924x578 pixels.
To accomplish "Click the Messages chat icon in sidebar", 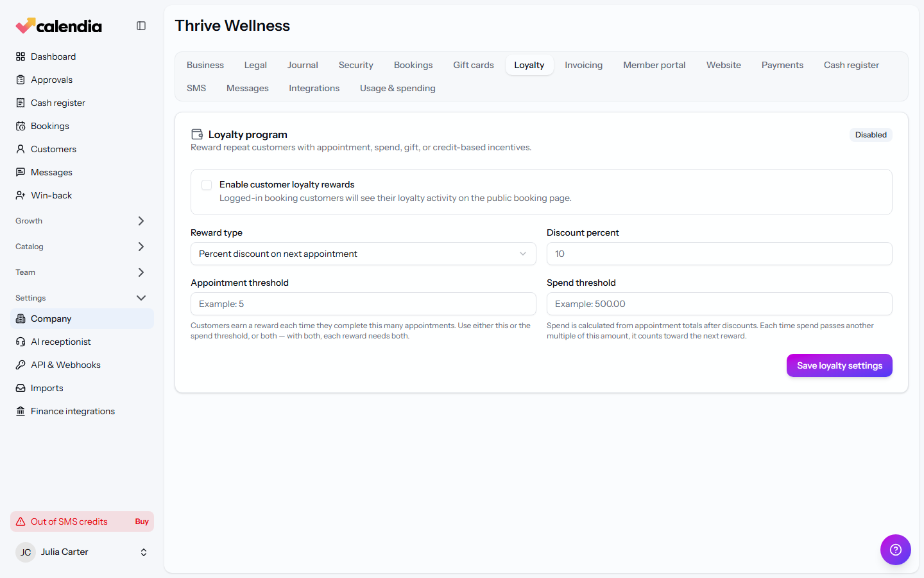I will (x=21, y=172).
